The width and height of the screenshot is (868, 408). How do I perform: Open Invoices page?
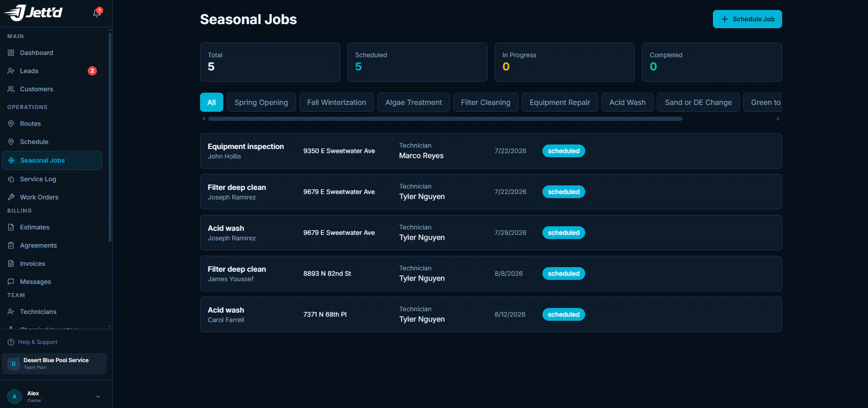[52, 264]
